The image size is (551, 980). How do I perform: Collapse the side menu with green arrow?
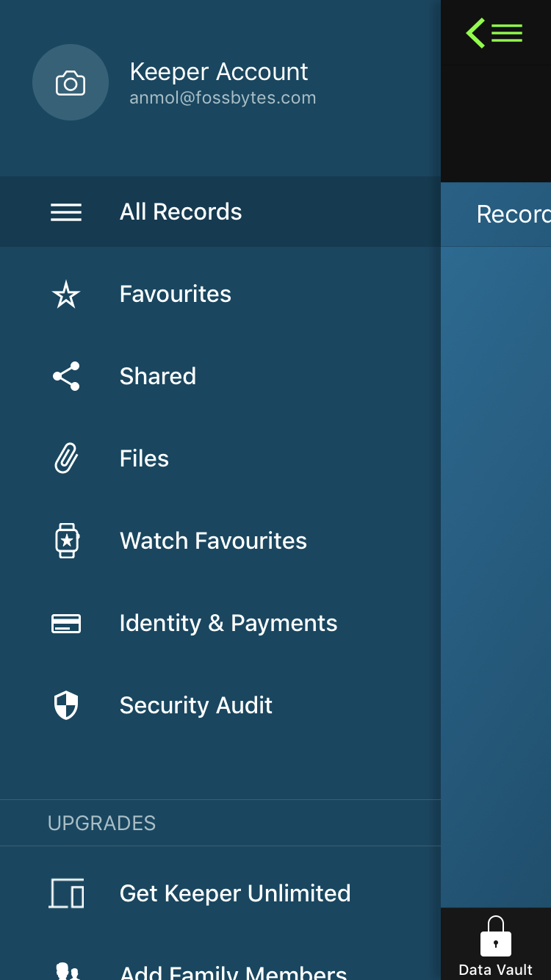pos(494,33)
